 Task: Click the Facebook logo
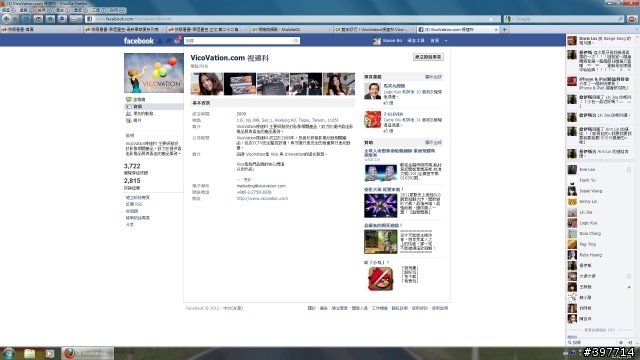click(x=139, y=41)
